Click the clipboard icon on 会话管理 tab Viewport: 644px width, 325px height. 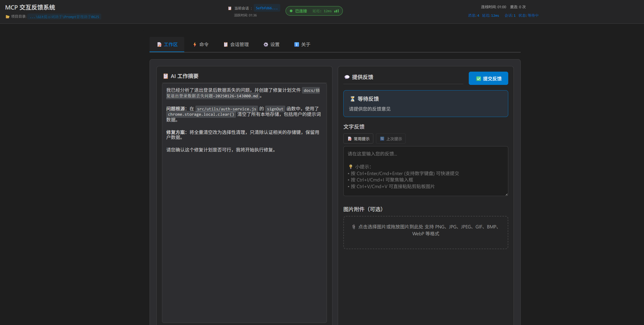[226, 45]
